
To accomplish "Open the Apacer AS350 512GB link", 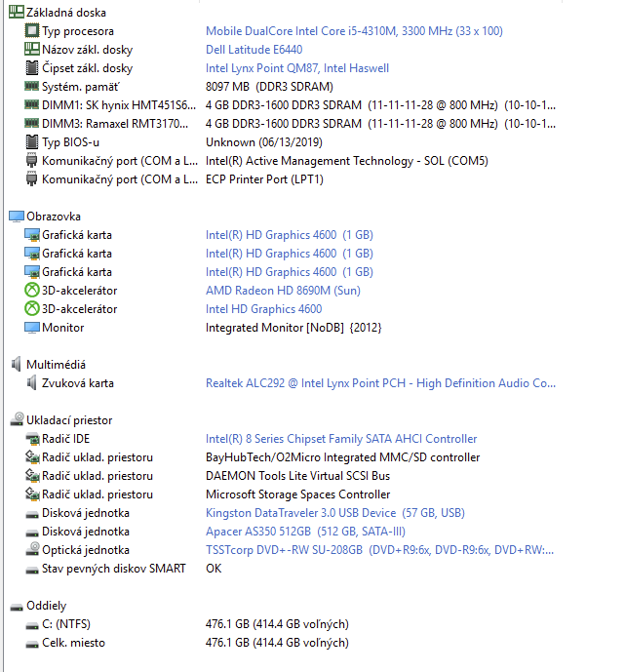I will (x=305, y=532).
